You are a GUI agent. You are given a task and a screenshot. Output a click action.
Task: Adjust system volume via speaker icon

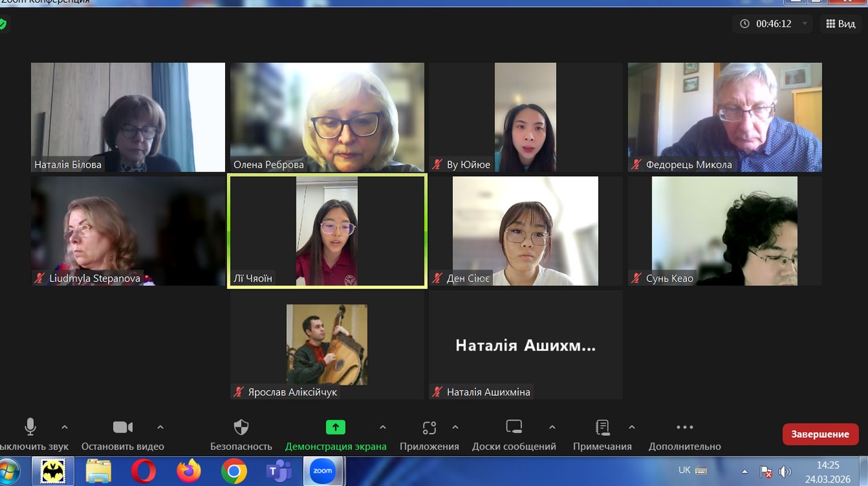[x=785, y=471]
